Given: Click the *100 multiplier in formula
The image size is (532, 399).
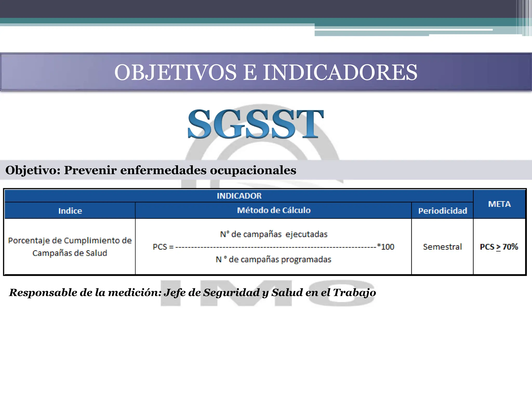Looking at the screenshot, I should 386,247.
